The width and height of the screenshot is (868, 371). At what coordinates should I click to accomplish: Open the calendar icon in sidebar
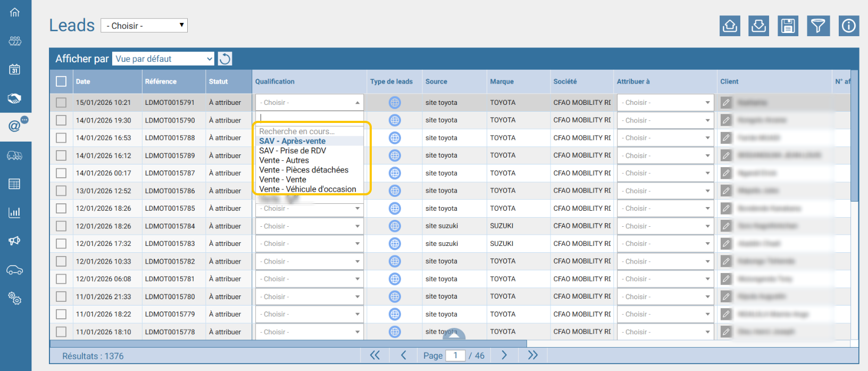[15, 69]
